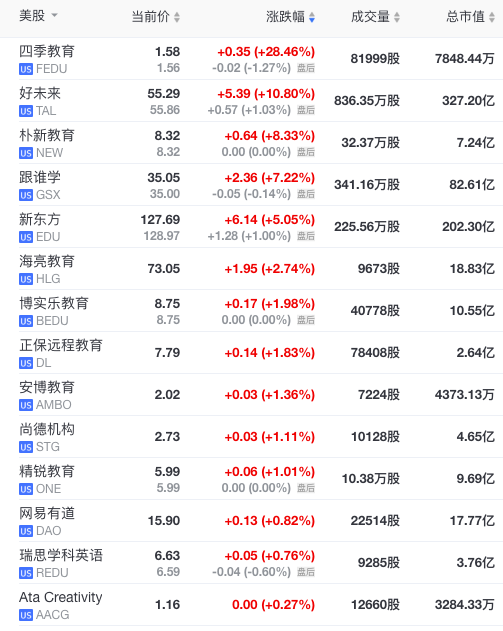Viewport: 503px width, 631px height.
Task: Sort by 成交量 column arrows
Action: [x=397, y=17]
